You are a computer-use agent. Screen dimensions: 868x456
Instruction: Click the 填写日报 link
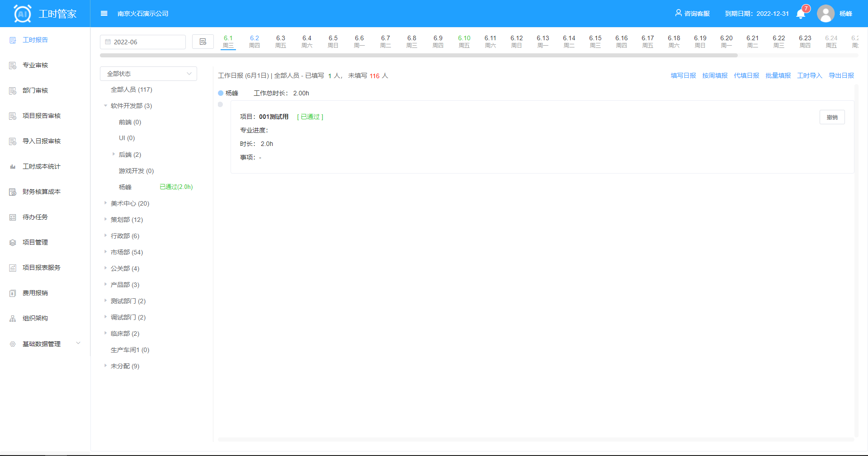pos(683,75)
